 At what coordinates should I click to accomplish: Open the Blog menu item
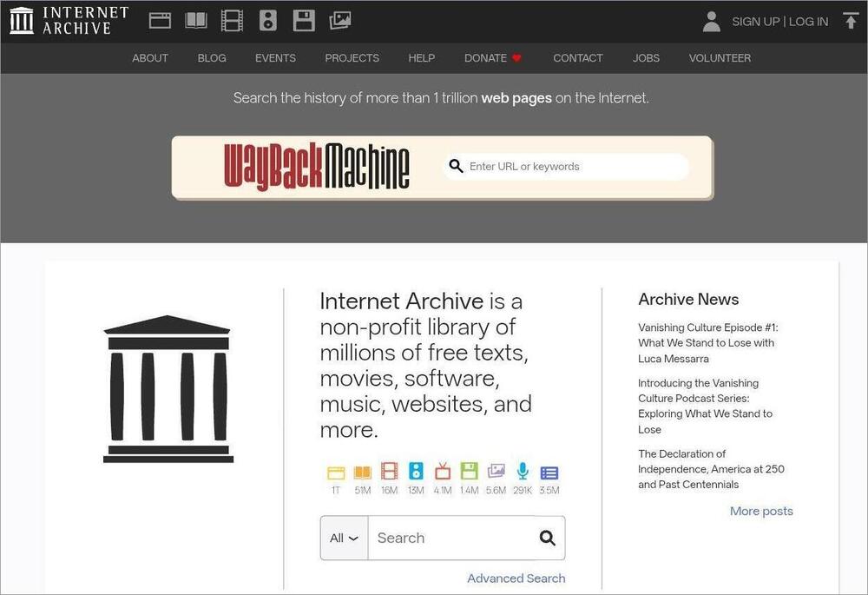212,57
